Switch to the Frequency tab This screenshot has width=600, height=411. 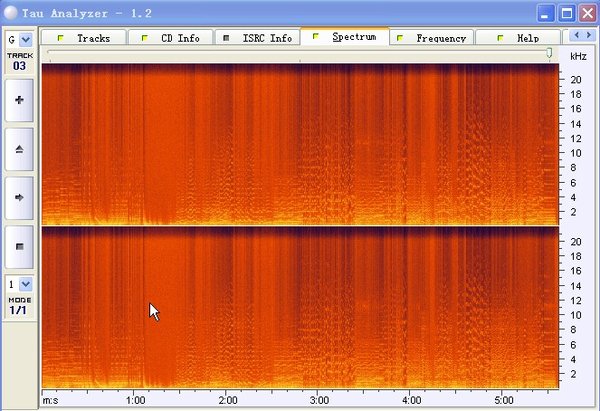(432, 38)
